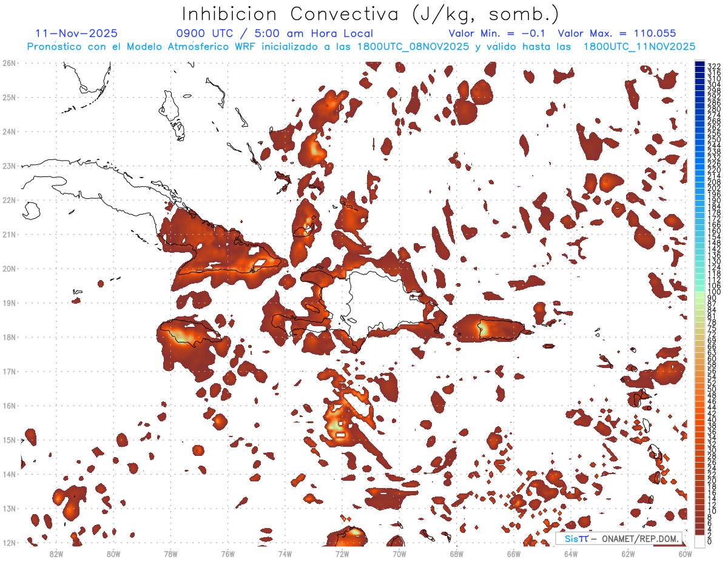Click the '20N' latitude label
728x562 pixels.
(x=9, y=269)
